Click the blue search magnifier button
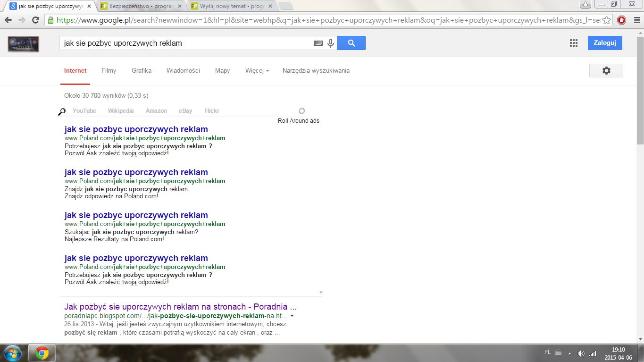644x362 pixels. coord(351,43)
